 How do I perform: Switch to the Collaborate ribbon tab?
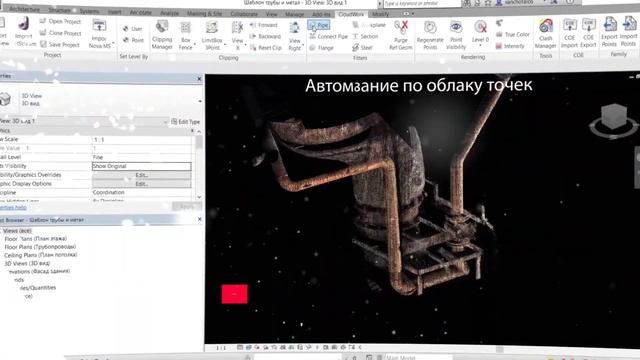pyautogui.click(x=244, y=14)
